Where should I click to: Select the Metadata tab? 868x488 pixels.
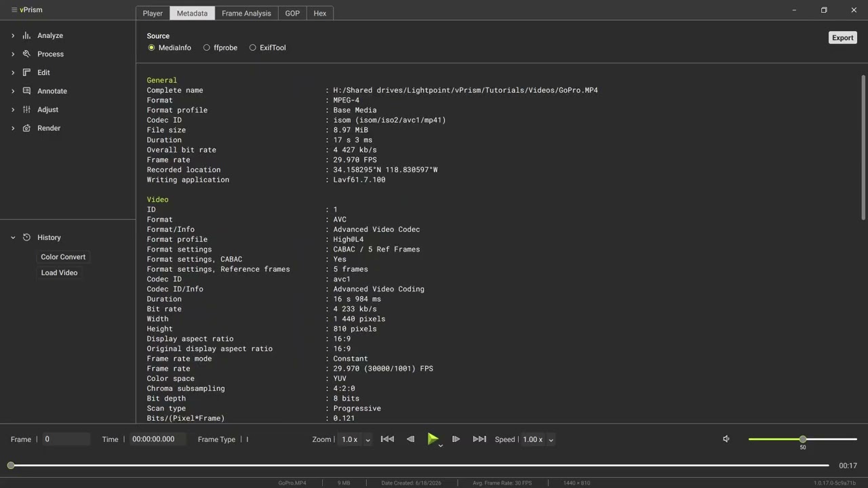192,13
